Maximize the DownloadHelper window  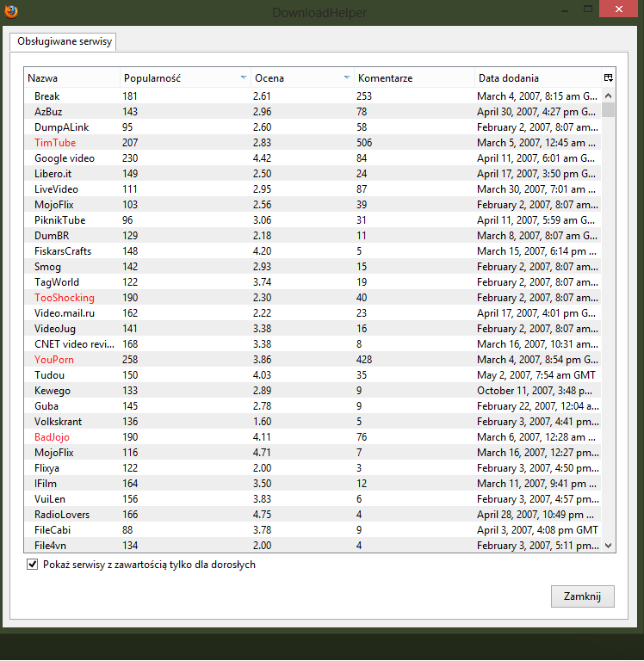pyautogui.click(x=588, y=9)
